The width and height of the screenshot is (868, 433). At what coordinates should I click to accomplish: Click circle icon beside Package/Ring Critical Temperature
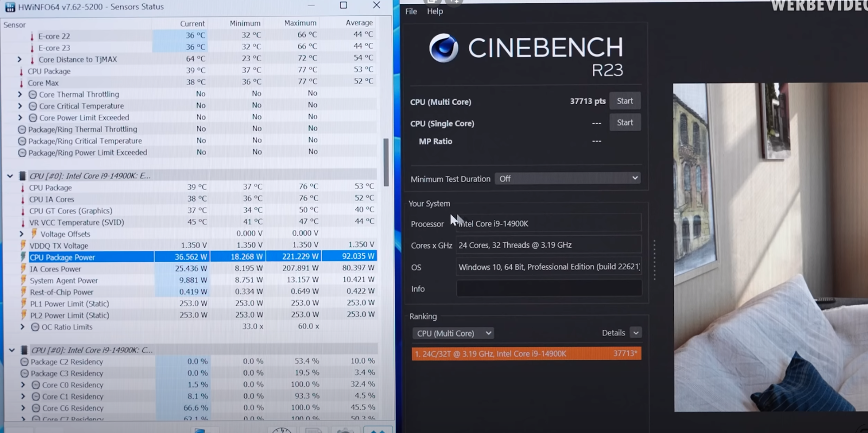click(x=22, y=141)
